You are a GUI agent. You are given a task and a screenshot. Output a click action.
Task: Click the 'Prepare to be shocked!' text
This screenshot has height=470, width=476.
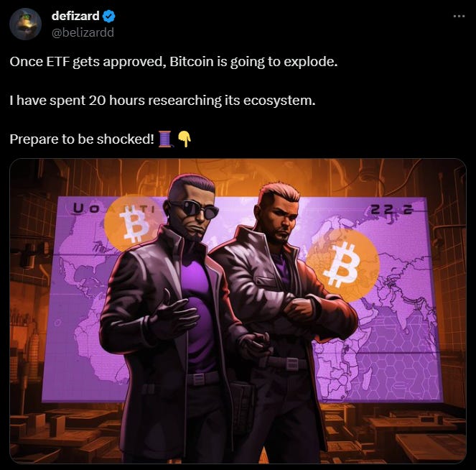[82, 139]
